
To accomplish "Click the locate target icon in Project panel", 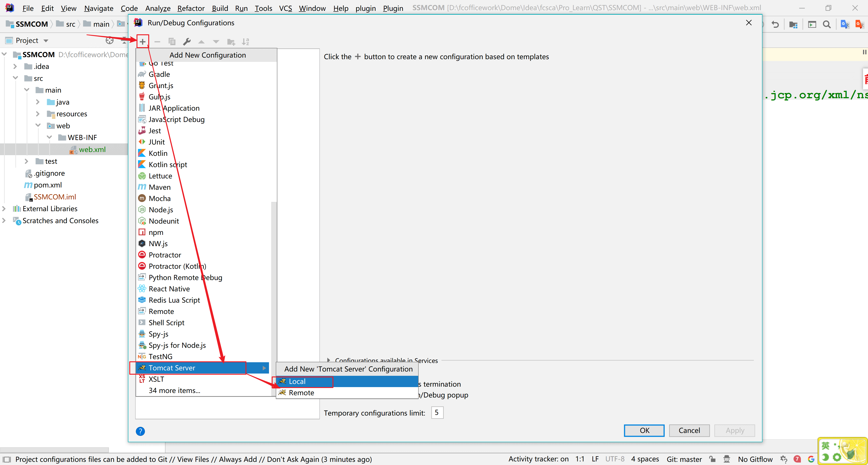I will tap(109, 40).
